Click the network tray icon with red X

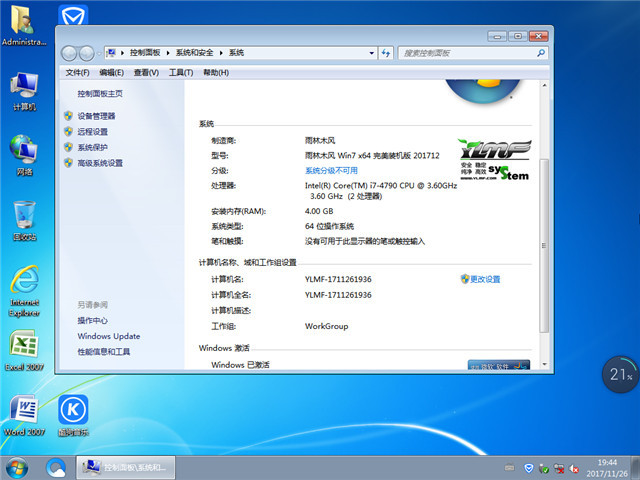(x=559, y=468)
